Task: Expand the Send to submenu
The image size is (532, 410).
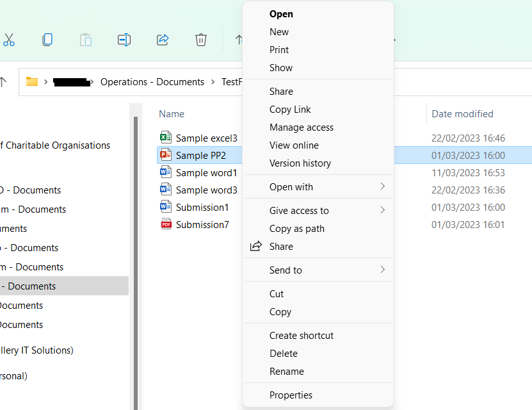Action: pos(318,270)
